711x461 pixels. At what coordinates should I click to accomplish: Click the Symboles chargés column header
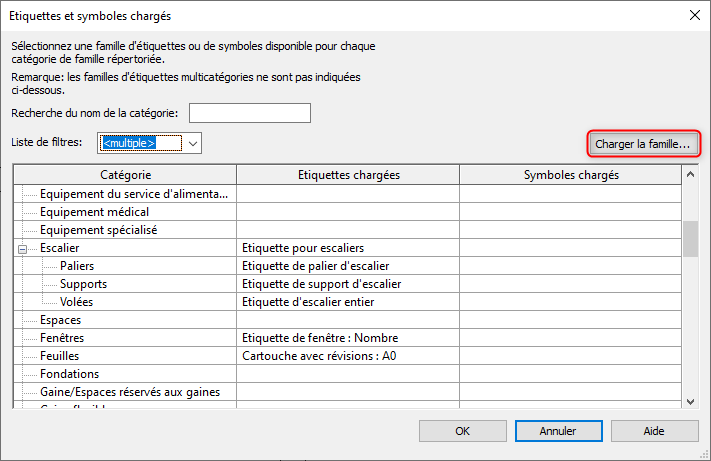pyautogui.click(x=570, y=175)
